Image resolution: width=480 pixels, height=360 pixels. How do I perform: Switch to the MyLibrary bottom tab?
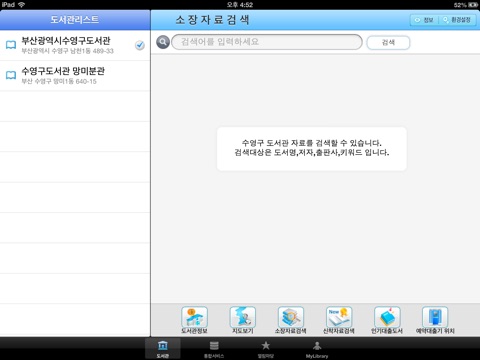click(x=317, y=349)
